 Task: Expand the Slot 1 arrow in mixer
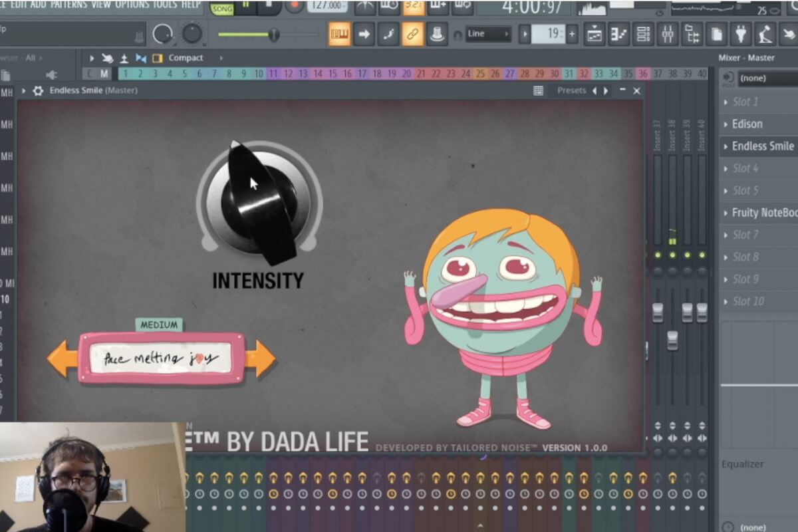pos(726,102)
